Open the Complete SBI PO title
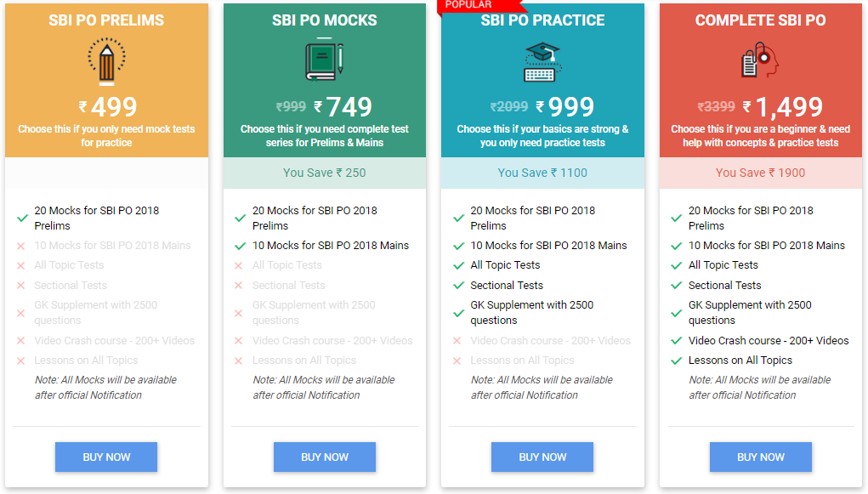This screenshot has height=494, width=868. 760,20
